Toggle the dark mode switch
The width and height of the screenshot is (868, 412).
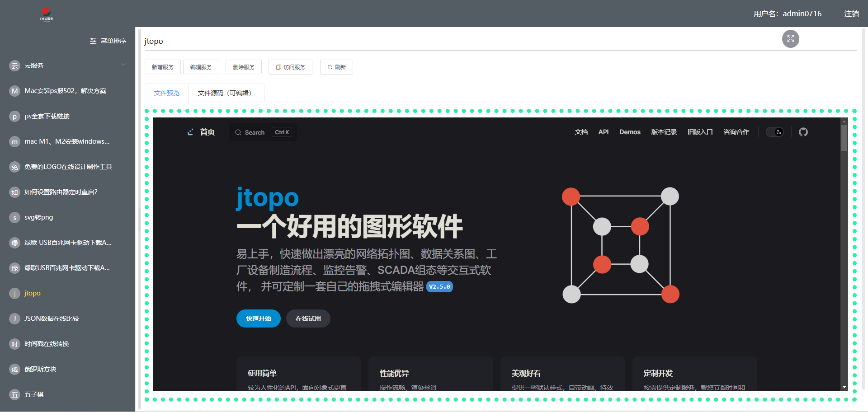(x=774, y=132)
